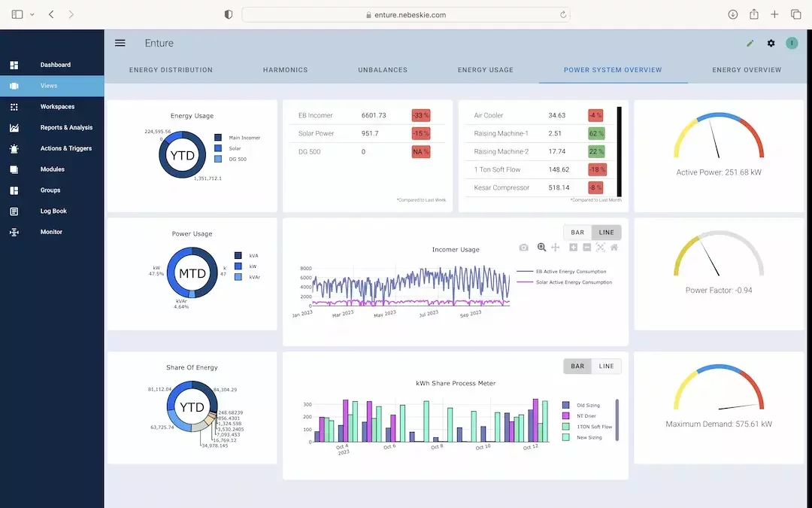The height and width of the screenshot is (508, 812).
Task: Expand the Safari sidebar dropdown chevron
Action: pyautogui.click(x=32, y=15)
